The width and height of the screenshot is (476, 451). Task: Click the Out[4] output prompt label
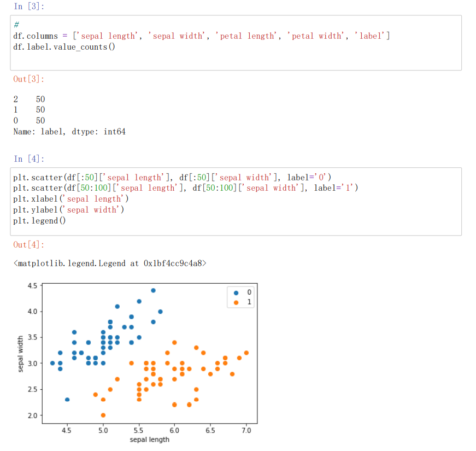coord(29,244)
